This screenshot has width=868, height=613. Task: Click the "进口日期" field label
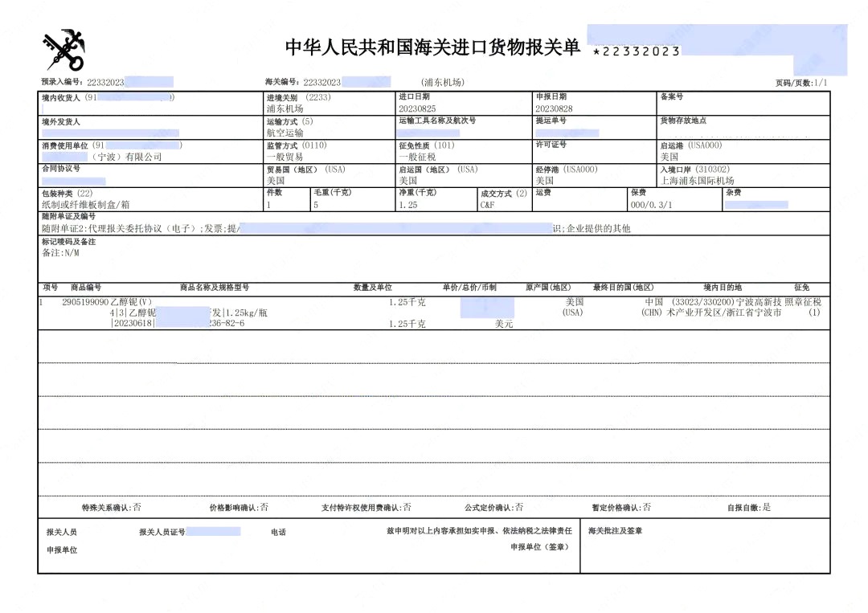[x=414, y=97]
